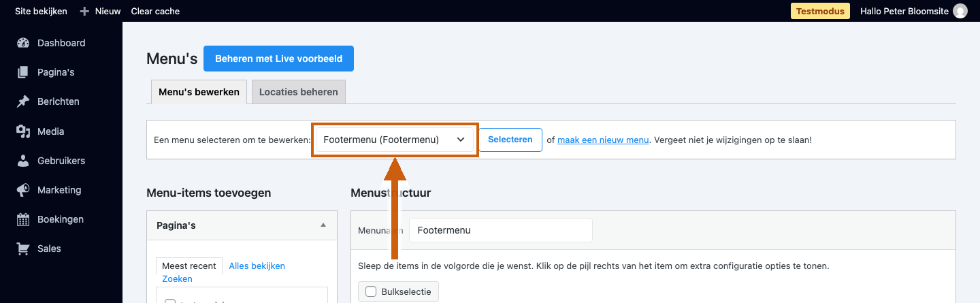Select the Meest recent tab
Viewport: 980px width, 303px height.
[x=189, y=266]
